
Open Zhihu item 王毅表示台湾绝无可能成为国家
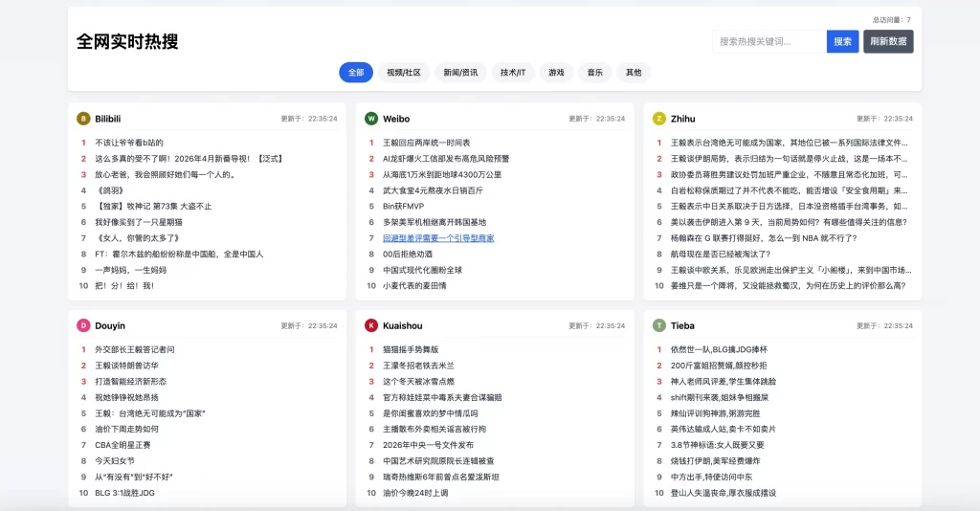[x=789, y=143]
